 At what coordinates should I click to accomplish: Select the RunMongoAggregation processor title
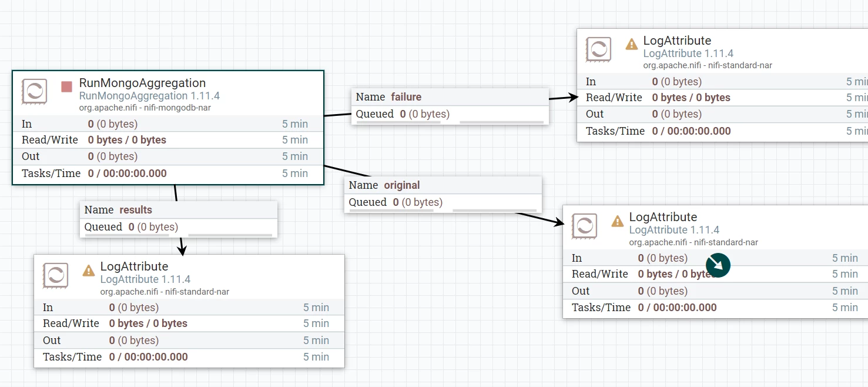(142, 83)
